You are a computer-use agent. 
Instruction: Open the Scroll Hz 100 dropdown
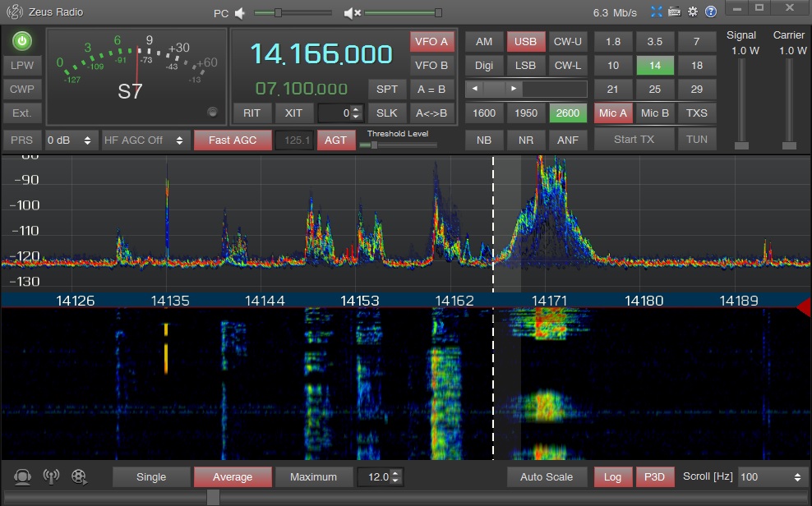771,477
